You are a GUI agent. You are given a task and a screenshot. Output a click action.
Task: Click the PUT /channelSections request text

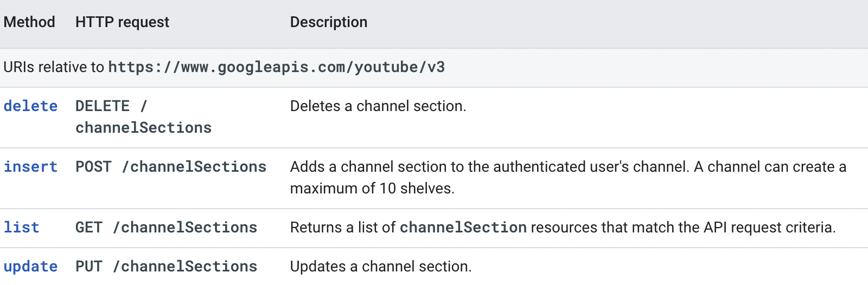click(x=166, y=267)
